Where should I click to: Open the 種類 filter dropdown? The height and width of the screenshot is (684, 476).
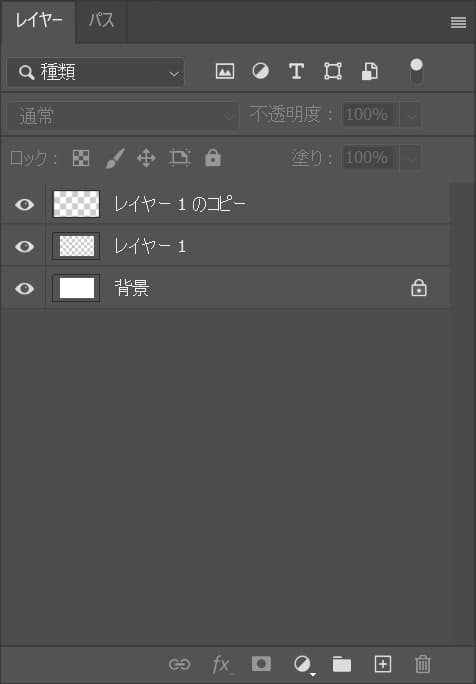click(96, 72)
